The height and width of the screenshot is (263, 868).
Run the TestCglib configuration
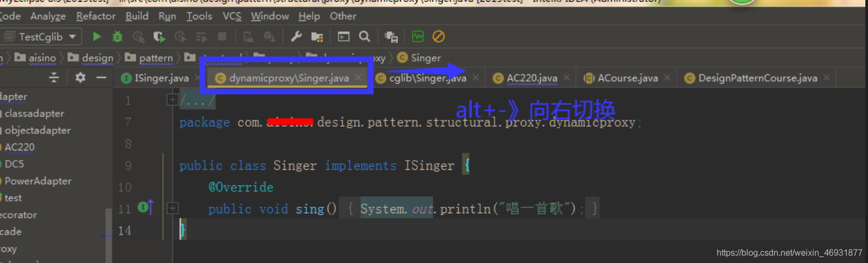(x=97, y=36)
